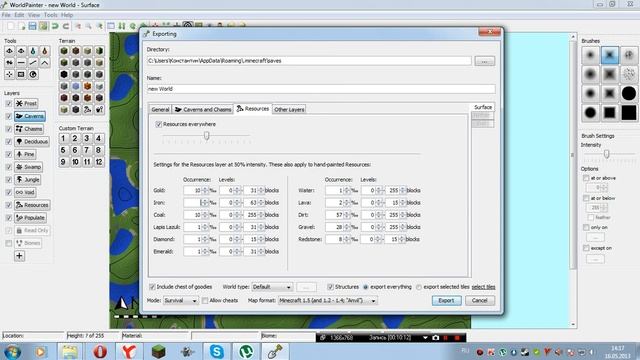This screenshot has height=360, width=640.
Task: Move the Resources everywhere intensity slider
Action: pos(207,136)
